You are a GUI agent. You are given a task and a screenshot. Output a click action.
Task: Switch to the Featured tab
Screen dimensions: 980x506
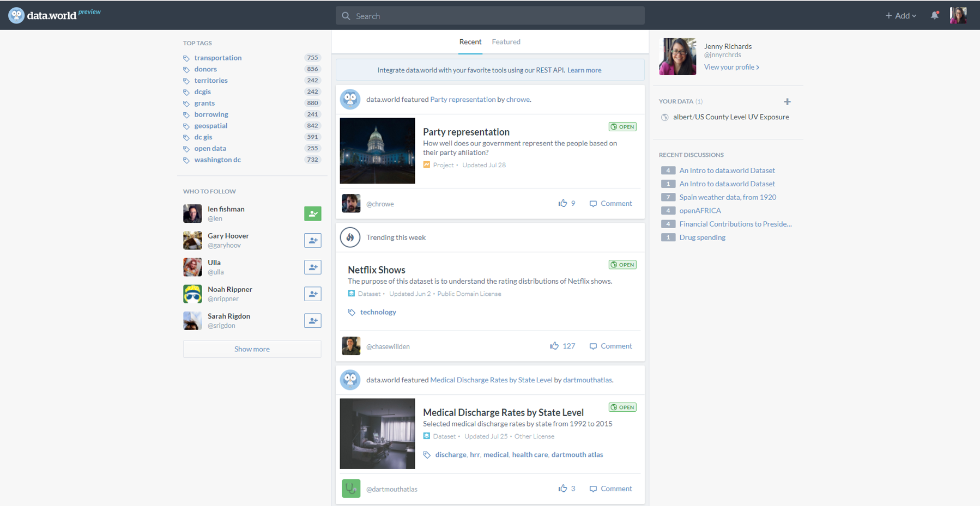pyautogui.click(x=506, y=42)
